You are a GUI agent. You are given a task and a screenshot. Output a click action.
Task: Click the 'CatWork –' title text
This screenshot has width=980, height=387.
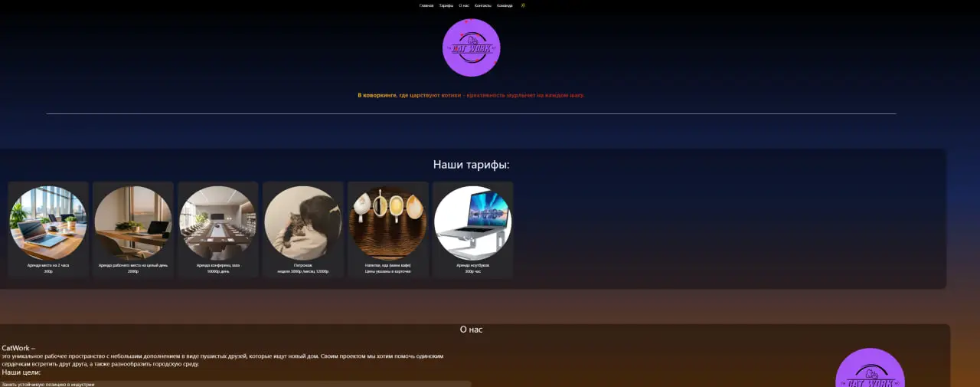(18, 348)
